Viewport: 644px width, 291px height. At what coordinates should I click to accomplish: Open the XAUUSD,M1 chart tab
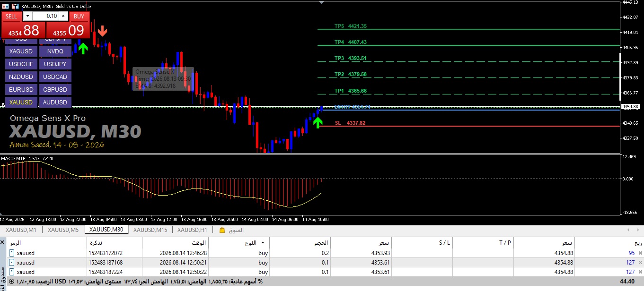click(x=21, y=230)
